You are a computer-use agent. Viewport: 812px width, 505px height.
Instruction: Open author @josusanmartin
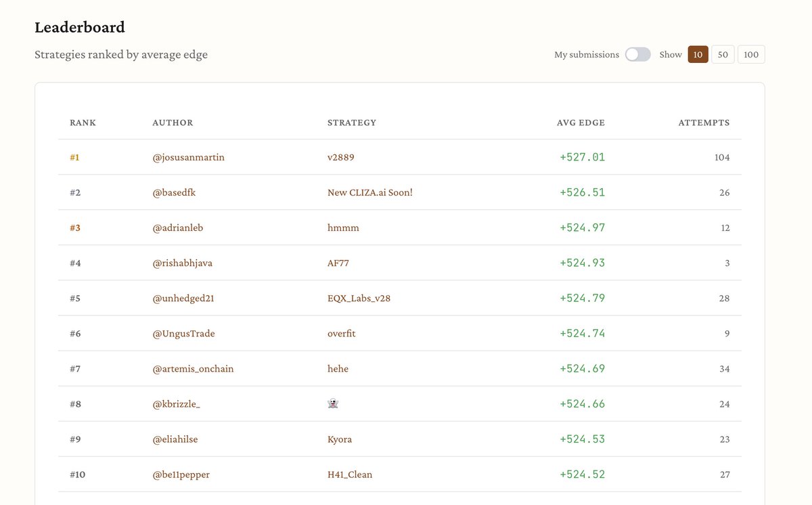(188, 157)
